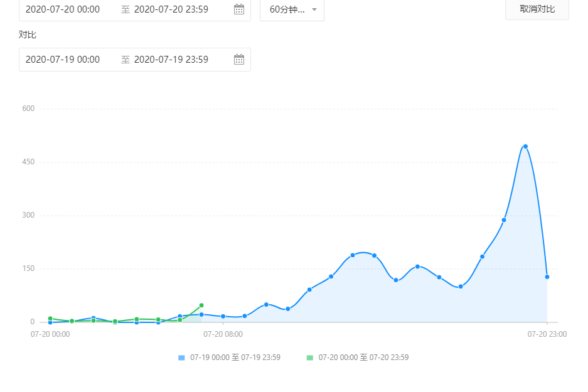This screenshot has width=588, height=392.
Task: Click the 取消对比 button
Action: click(x=537, y=9)
